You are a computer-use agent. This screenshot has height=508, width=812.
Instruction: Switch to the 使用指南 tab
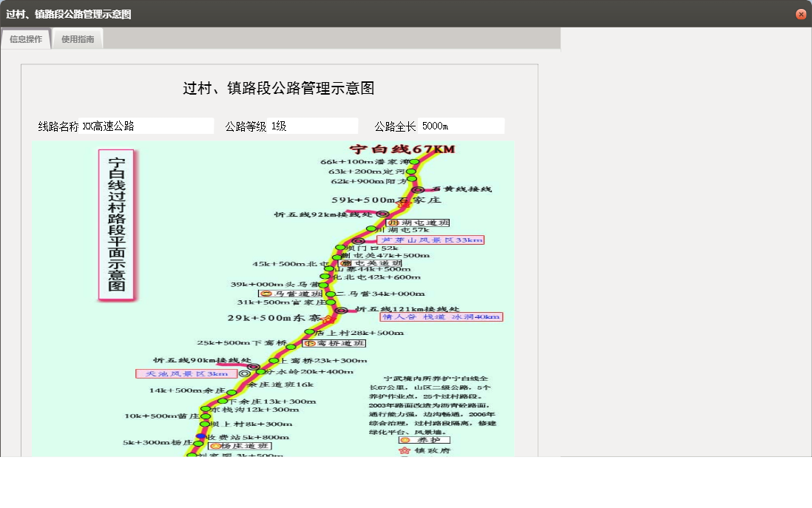pyautogui.click(x=78, y=39)
